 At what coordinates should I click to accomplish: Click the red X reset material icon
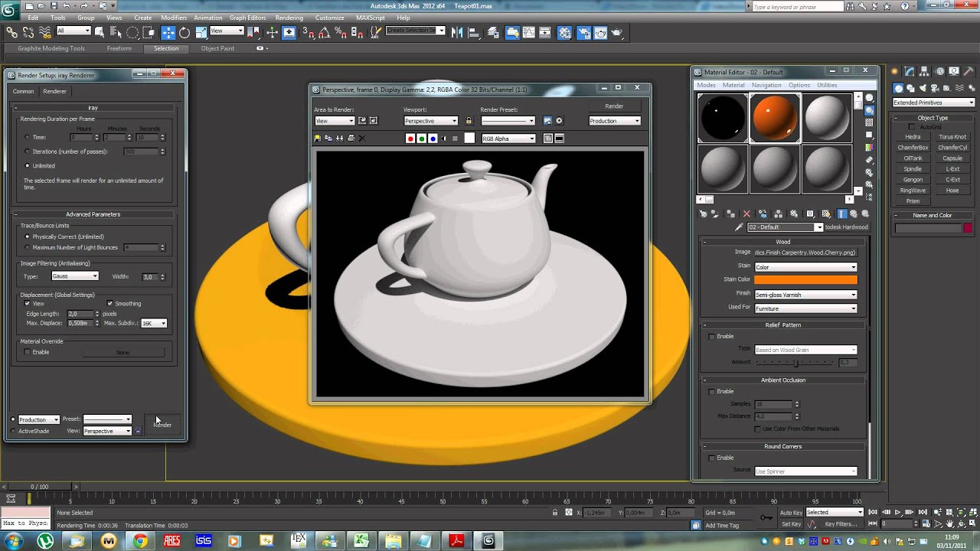(746, 214)
